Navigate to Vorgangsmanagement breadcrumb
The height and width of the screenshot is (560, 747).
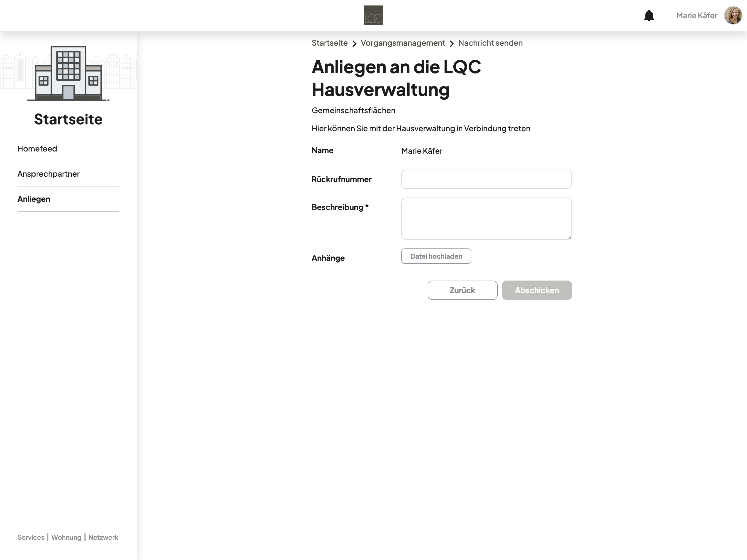402,43
